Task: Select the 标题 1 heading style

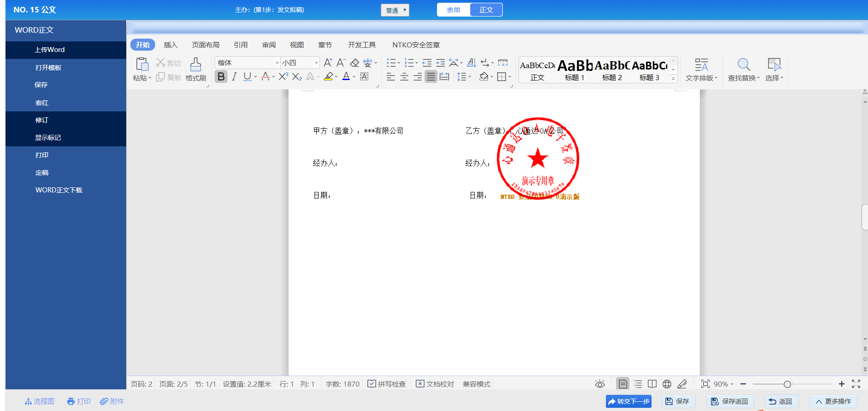Action: 574,70
